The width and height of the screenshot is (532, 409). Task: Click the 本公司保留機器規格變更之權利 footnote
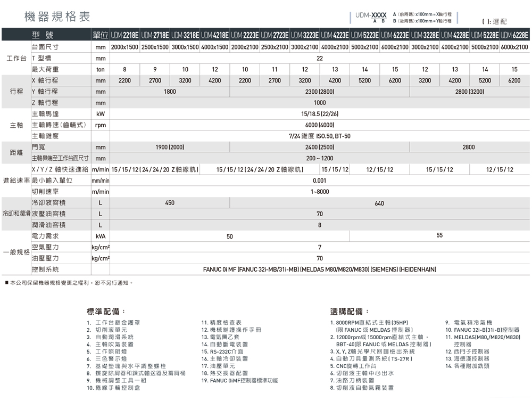(69, 283)
